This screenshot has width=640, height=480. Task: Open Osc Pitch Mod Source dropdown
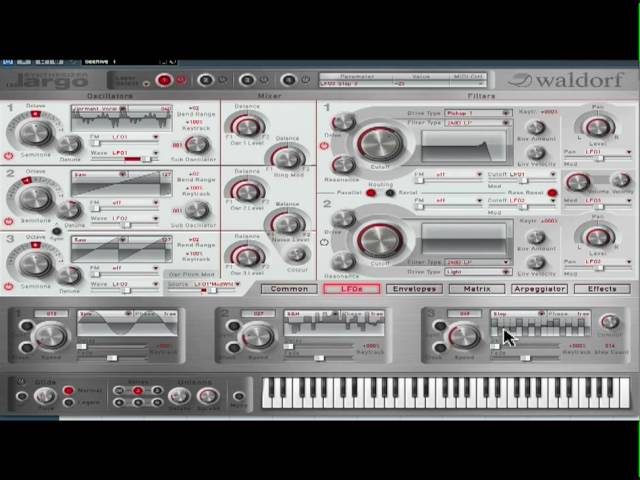[x=216, y=284]
